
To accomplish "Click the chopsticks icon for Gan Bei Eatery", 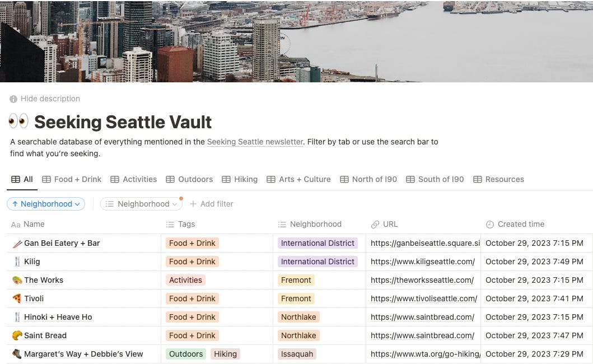I will [x=17, y=244].
